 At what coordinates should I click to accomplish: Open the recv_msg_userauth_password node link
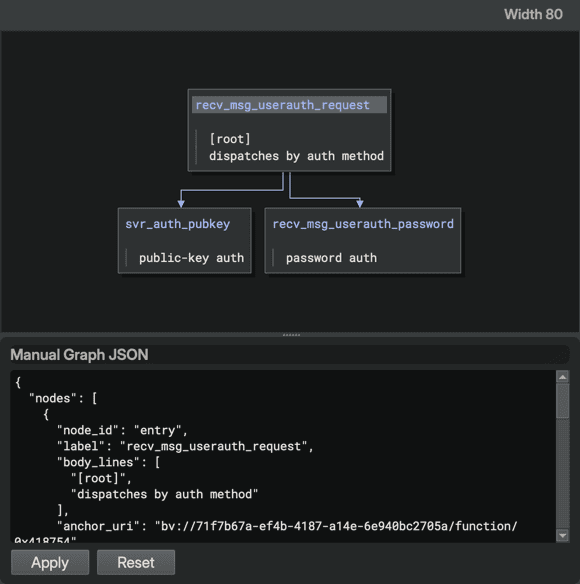363,224
